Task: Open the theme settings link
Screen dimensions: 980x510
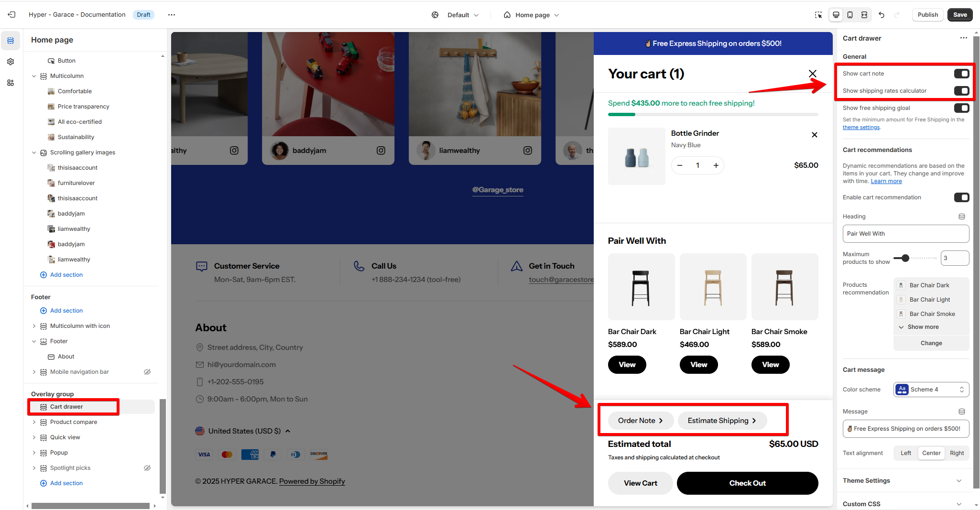Action: [861, 127]
